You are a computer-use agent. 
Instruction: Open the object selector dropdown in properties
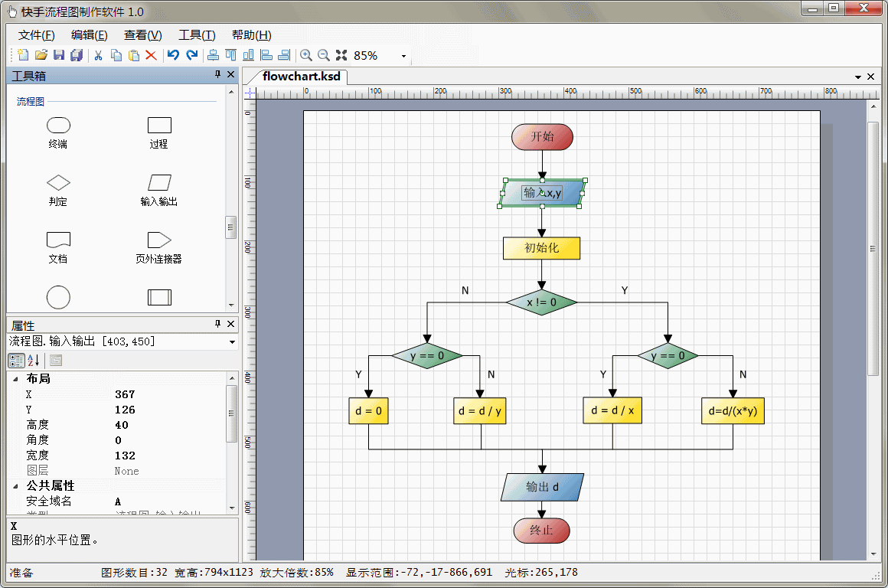[232, 342]
